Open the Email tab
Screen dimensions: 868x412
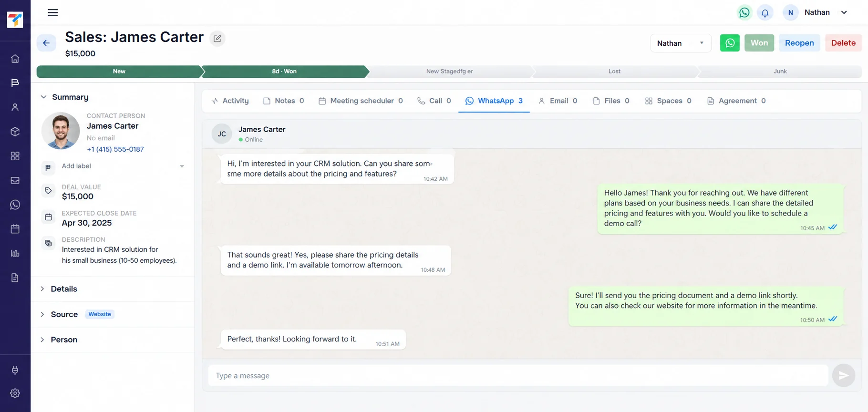pos(558,101)
